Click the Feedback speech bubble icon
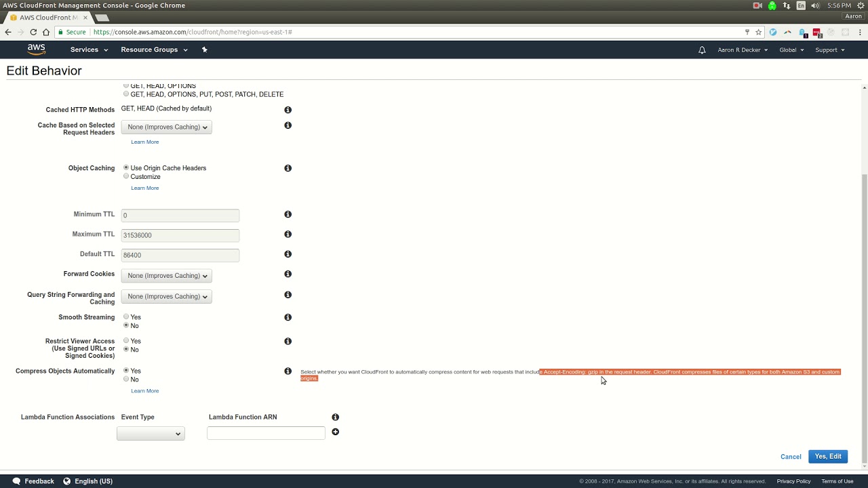The height and width of the screenshot is (488, 868). [x=16, y=481]
